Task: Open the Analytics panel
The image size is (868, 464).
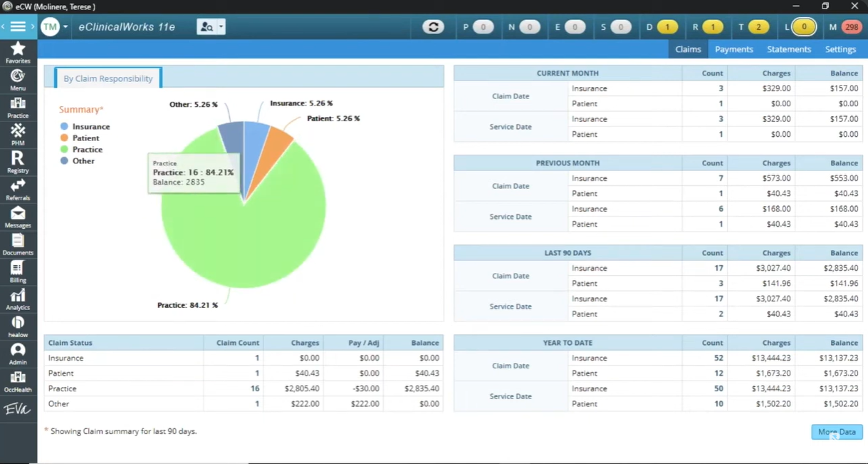Action: (x=18, y=297)
